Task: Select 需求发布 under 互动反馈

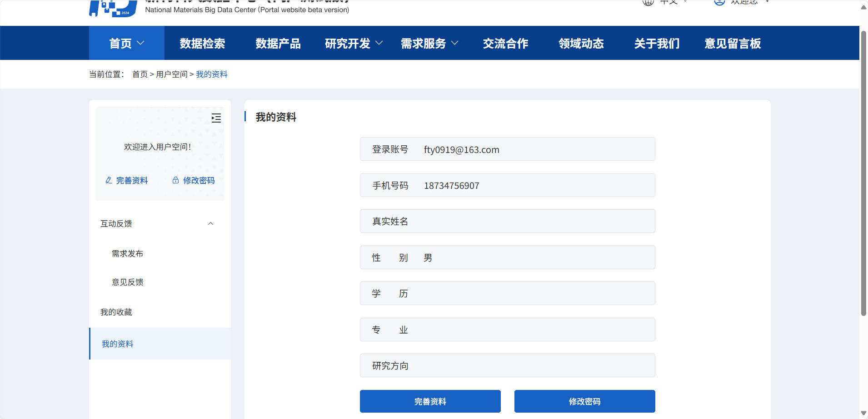Action: [x=127, y=253]
